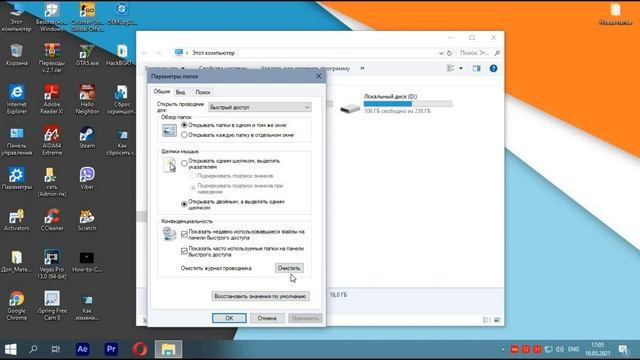
Task: Close the Параметры папок dialog
Action: pos(319,76)
